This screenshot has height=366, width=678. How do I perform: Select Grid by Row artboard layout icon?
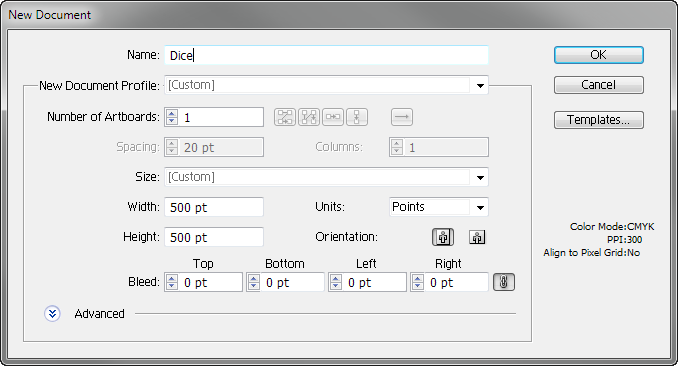(285, 117)
